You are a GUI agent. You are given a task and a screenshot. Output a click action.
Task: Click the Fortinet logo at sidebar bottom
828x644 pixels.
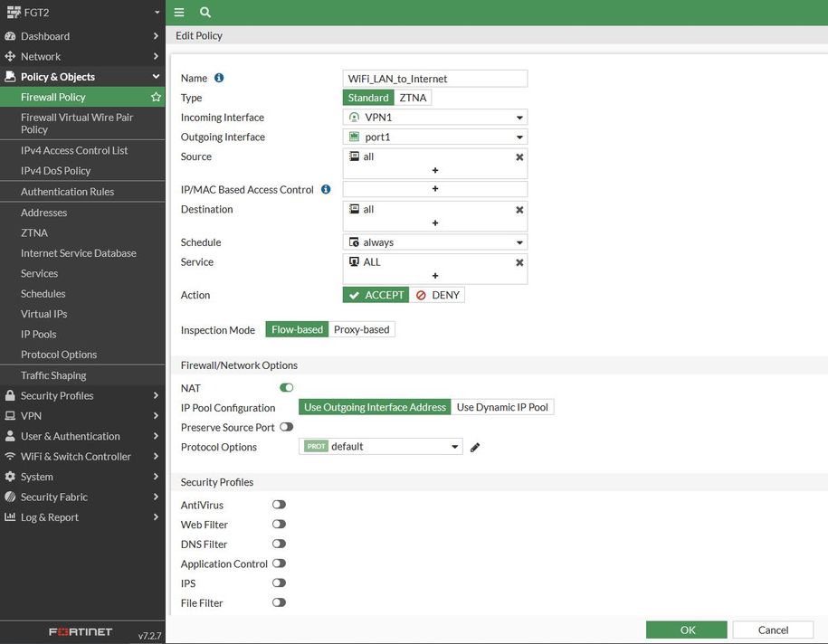click(81, 632)
